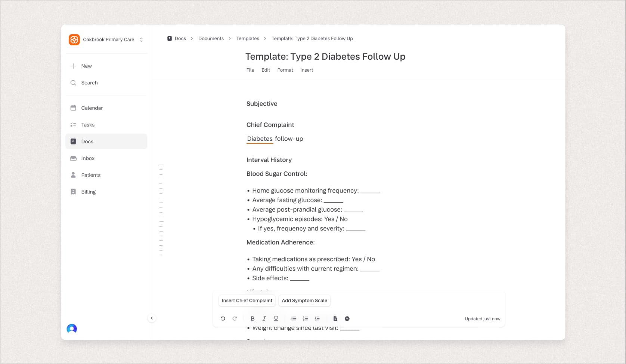The width and height of the screenshot is (626, 364).
Task: Go to Templates in the breadcrumb
Action: point(248,38)
